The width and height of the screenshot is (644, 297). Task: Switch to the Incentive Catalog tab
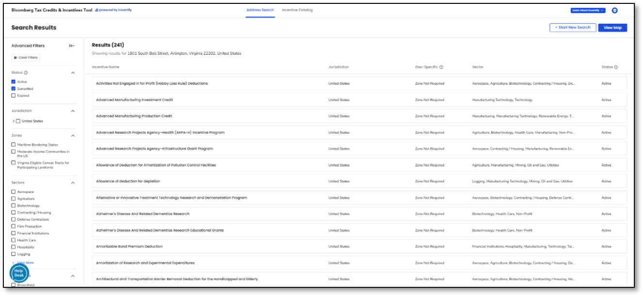(297, 10)
